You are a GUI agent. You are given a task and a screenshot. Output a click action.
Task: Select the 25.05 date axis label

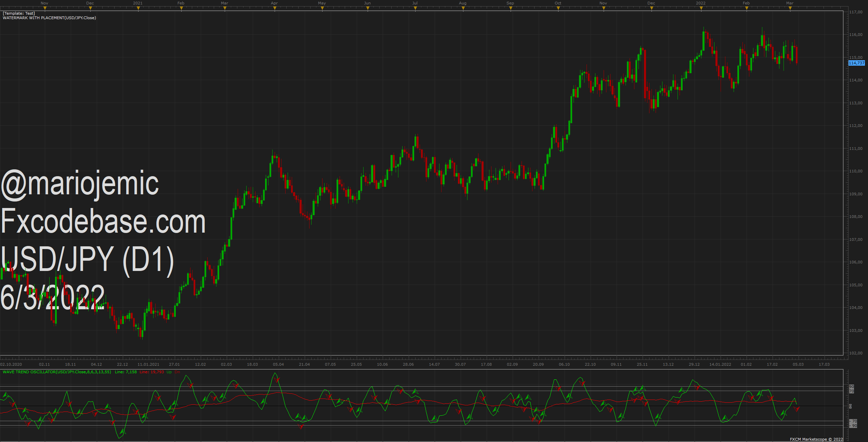pyautogui.click(x=356, y=364)
